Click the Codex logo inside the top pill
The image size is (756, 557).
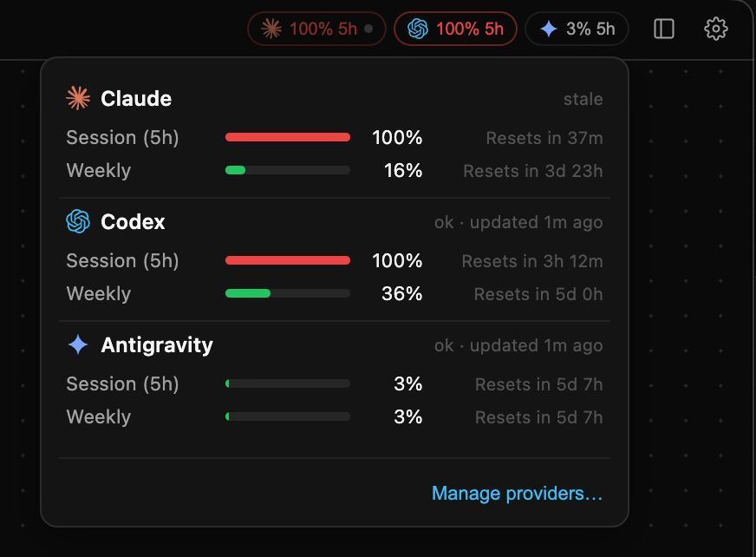click(418, 29)
